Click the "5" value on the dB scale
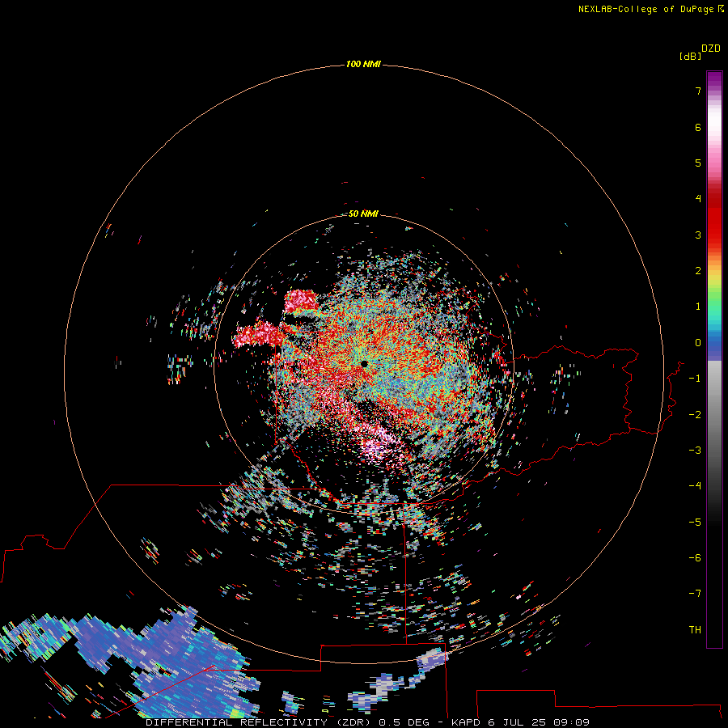 (x=698, y=163)
